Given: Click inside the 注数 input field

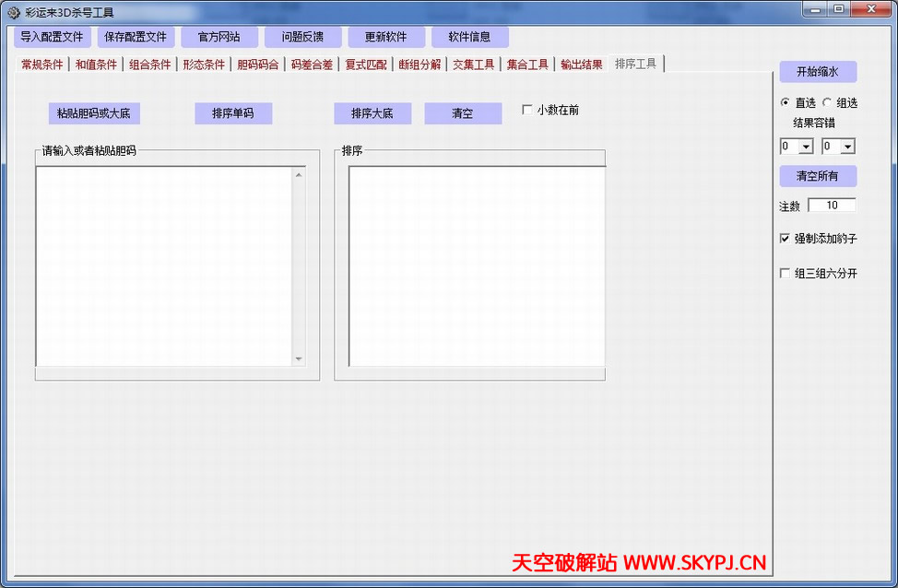Looking at the screenshot, I should (x=832, y=205).
